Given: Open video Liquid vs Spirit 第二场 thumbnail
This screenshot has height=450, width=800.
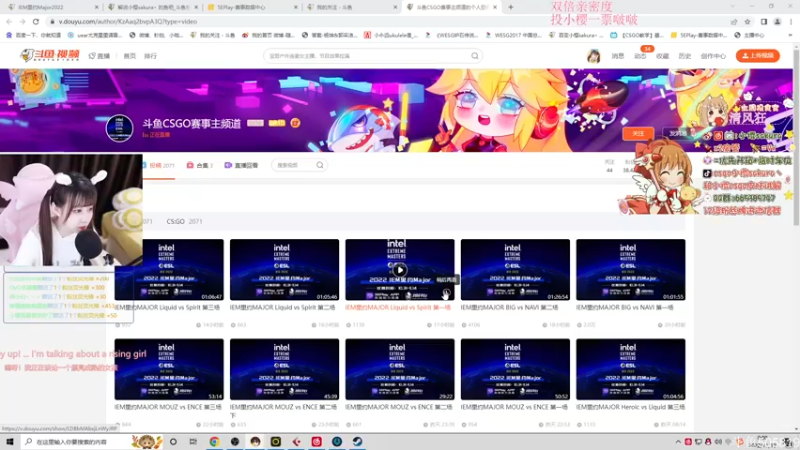Looking at the screenshot, I should pos(284,269).
